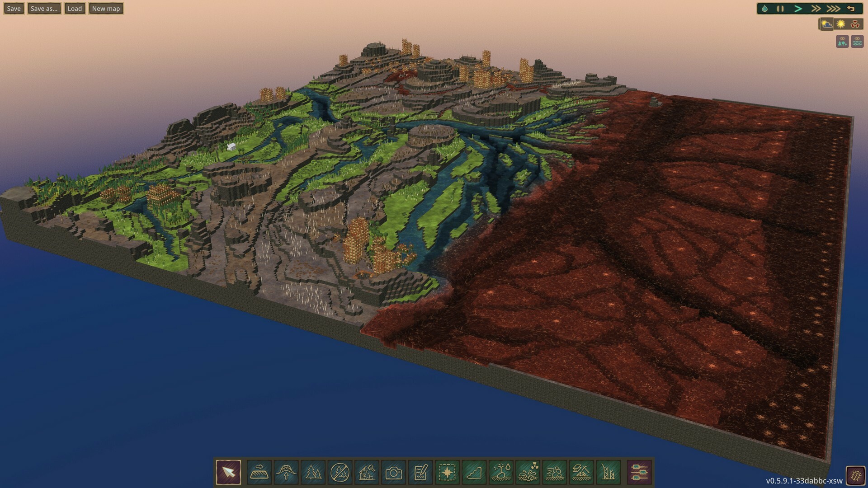
Task: Switch to temperate weather mode
Action: point(826,24)
